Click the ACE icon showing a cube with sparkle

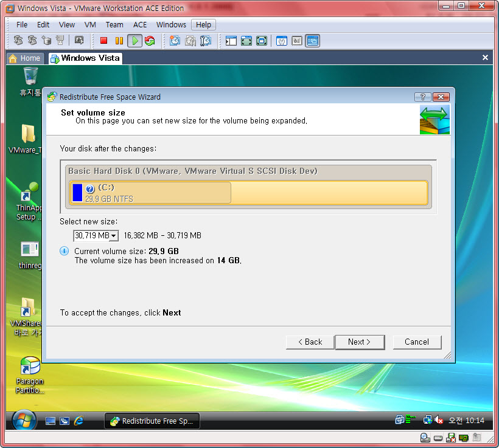[x=46, y=40]
